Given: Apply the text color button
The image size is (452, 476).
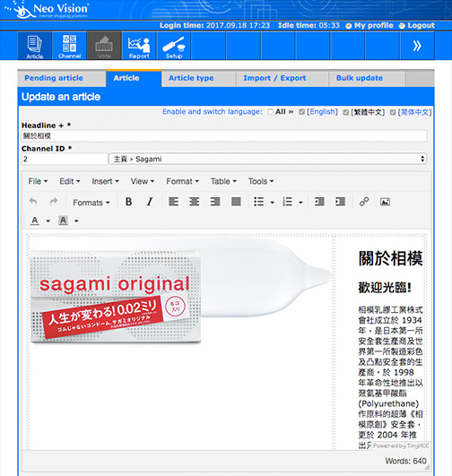Looking at the screenshot, I should [x=35, y=221].
